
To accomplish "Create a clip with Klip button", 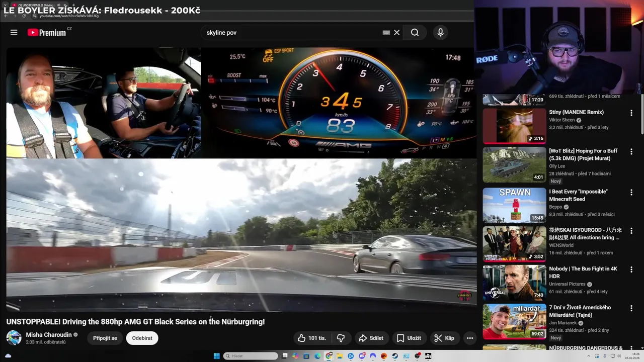I will [x=444, y=338].
